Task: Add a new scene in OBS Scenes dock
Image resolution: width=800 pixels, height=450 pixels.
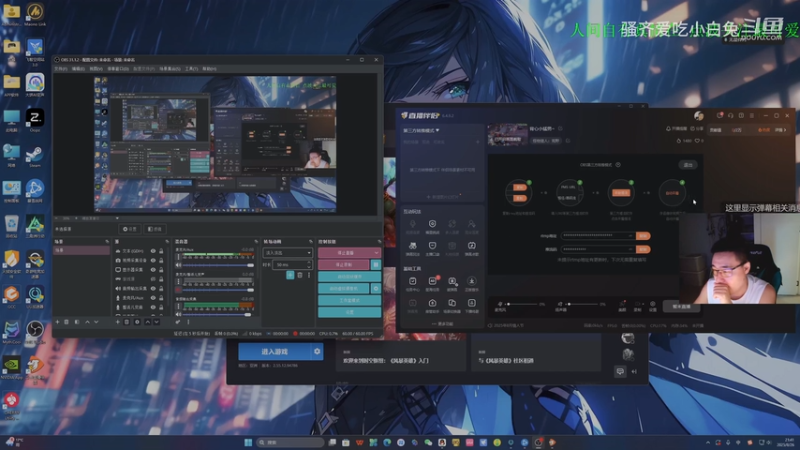Action: click(x=57, y=322)
